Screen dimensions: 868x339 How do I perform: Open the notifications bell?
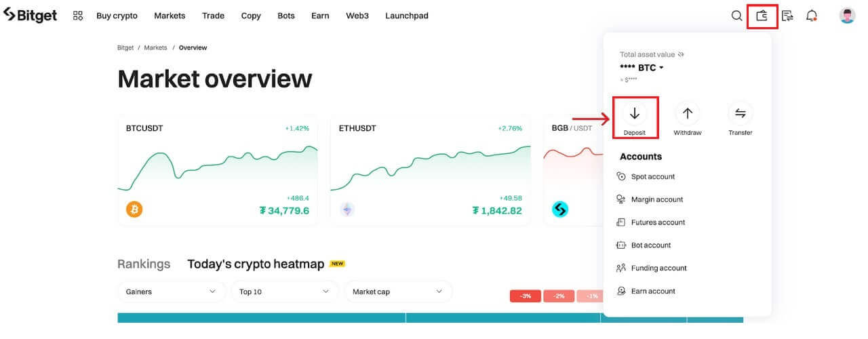point(812,16)
